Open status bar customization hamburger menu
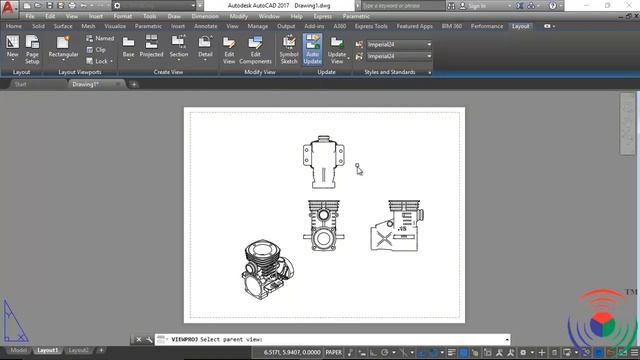640x360 pixels. tap(634, 352)
